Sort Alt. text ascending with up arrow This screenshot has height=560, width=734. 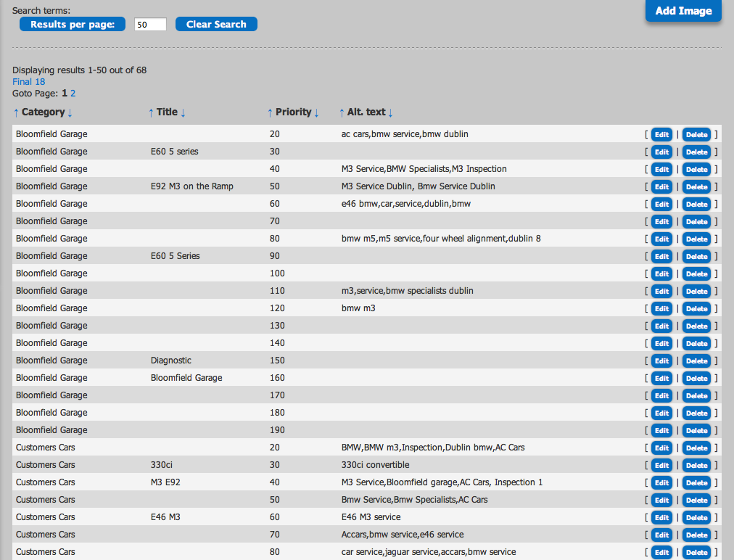[342, 112]
